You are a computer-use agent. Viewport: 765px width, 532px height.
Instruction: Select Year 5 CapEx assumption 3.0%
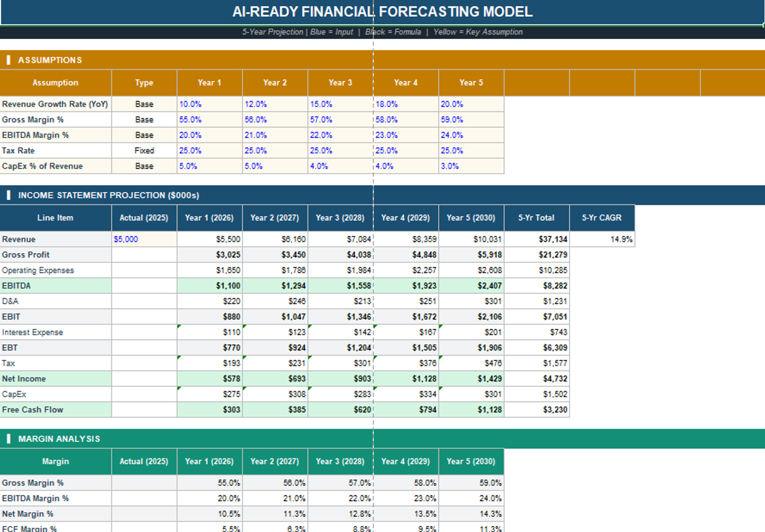[471, 166]
